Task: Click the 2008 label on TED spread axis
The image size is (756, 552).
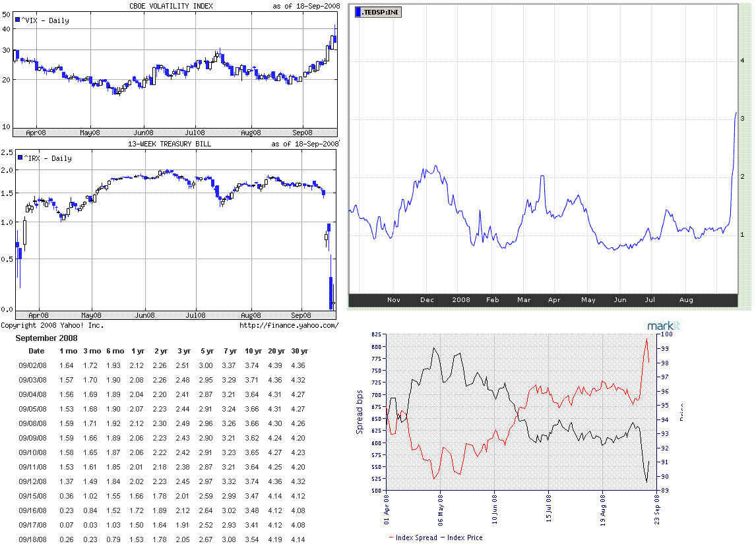Action: point(461,300)
